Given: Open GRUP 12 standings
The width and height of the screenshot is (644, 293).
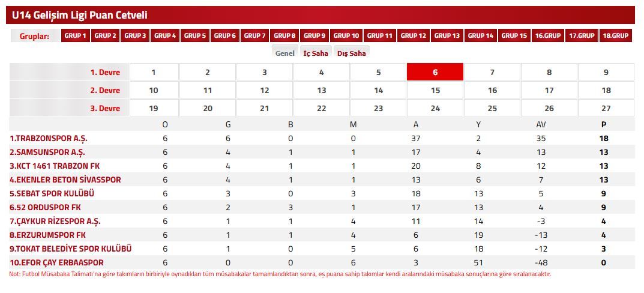Looking at the screenshot, I should point(414,36).
